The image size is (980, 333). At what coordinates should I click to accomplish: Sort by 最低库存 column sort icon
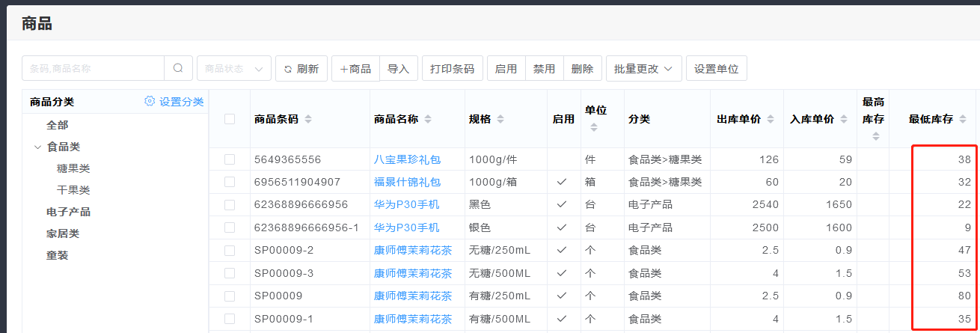point(963,119)
